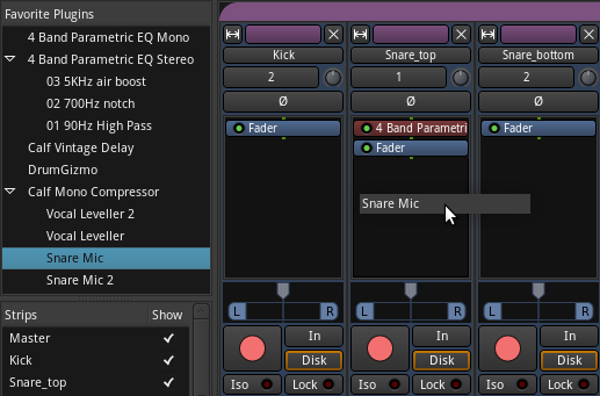Toggle solo Iso on Snare_top strip
Viewport: 600px width, 396px height.
(x=380, y=385)
